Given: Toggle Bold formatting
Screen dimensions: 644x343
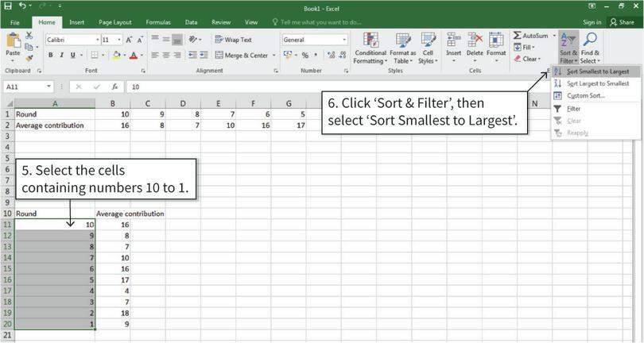Looking at the screenshot, I should coord(51,55).
